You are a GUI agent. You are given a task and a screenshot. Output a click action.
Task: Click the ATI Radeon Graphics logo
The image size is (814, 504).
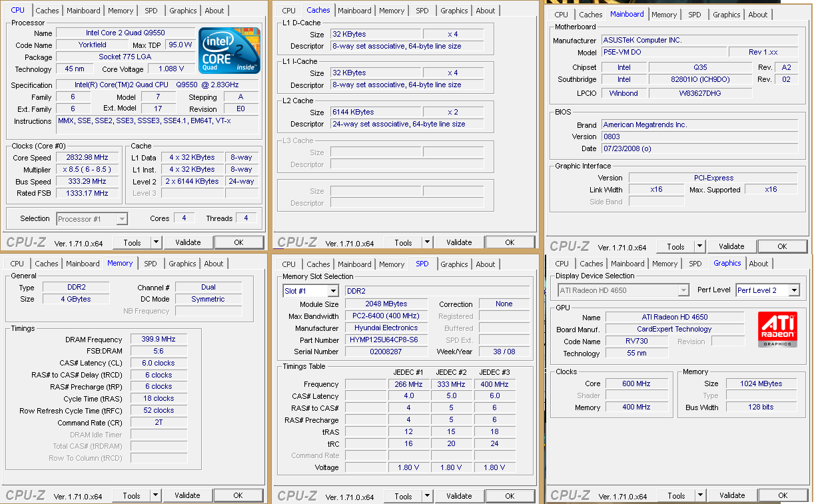pos(777,330)
